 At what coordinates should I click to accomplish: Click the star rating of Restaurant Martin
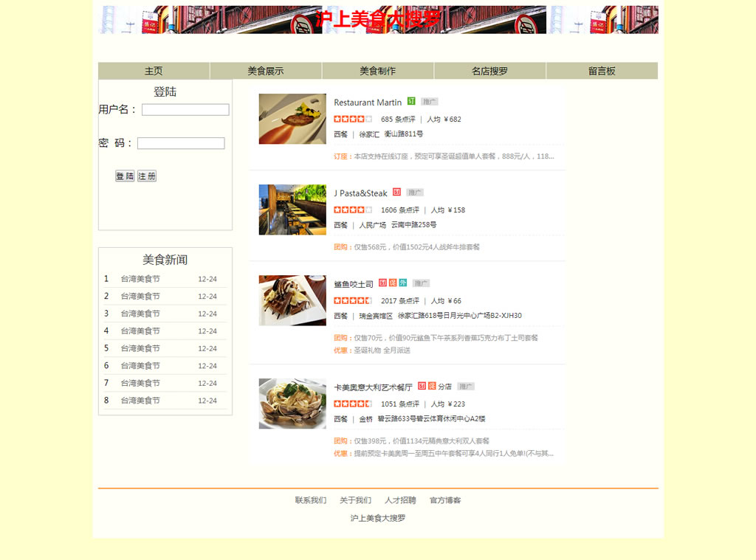coord(353,119)
